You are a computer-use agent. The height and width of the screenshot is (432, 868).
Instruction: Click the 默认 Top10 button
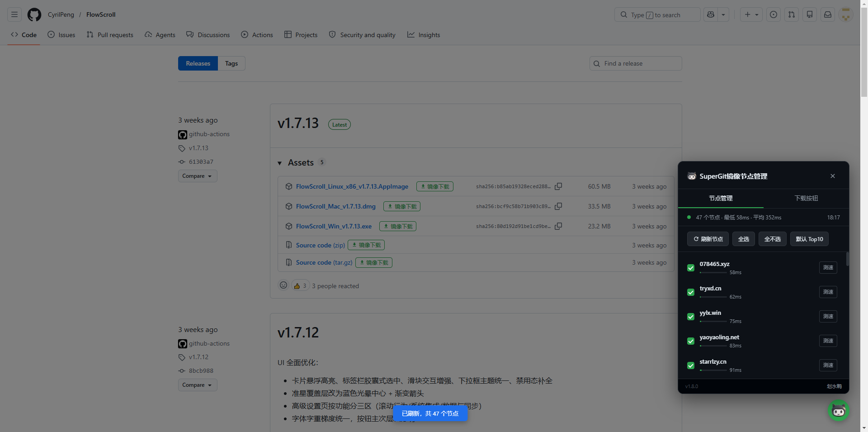tap(810, 239)
